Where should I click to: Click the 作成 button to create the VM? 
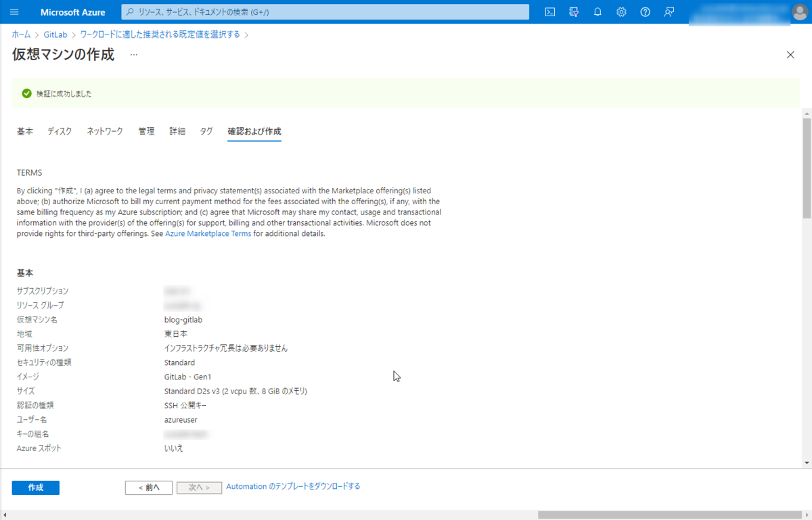tap(35, 487)
